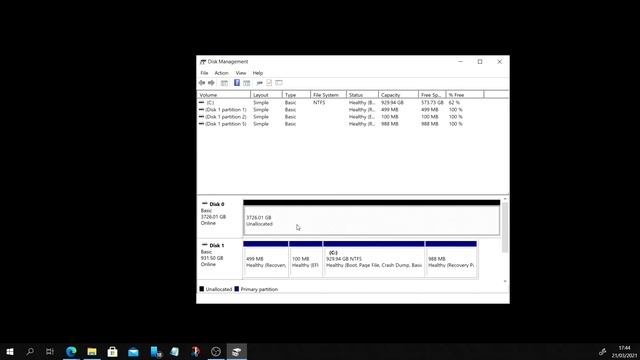Select the (Disk 1 partition 2) volume row
The image size is (640, 360).
341,117
